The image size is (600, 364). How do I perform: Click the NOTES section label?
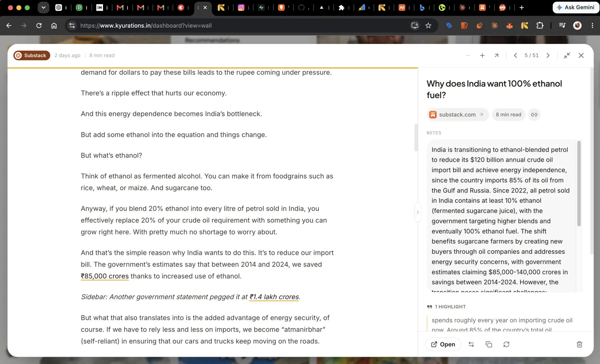434,133
